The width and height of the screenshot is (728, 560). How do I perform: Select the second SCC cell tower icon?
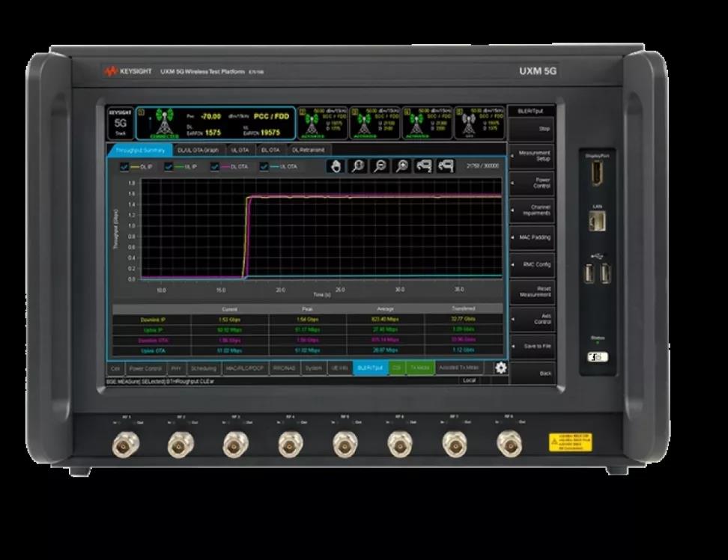[x=363, y=124]
